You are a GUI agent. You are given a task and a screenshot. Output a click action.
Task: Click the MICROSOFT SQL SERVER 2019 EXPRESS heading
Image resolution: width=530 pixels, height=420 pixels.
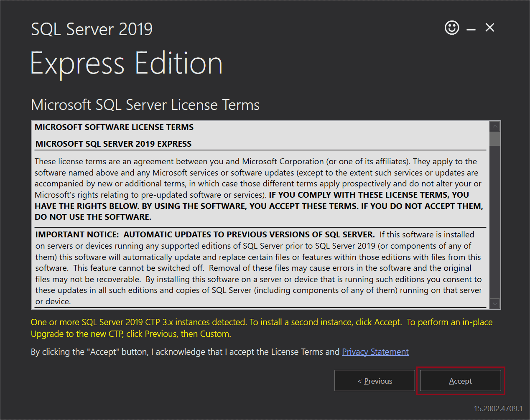pos(113,144)
